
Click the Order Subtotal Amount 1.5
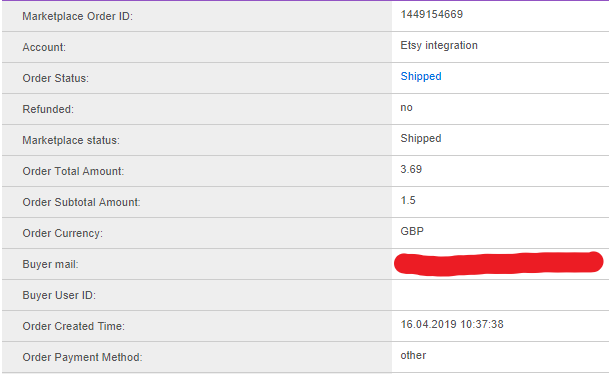click(408, 200)
